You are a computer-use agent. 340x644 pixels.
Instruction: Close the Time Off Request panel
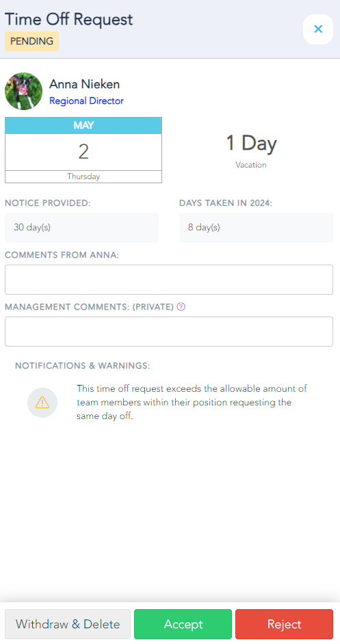(318, 29)
